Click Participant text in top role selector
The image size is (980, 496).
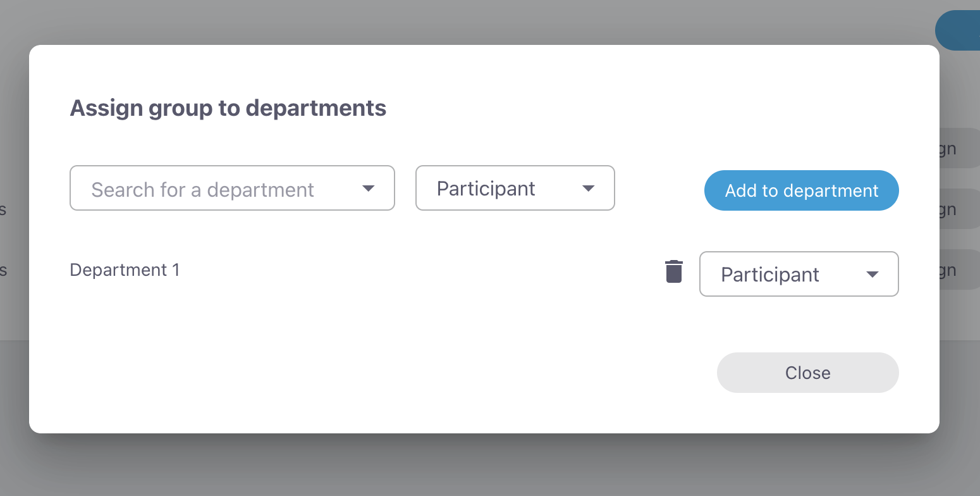[x=486, y=189]
